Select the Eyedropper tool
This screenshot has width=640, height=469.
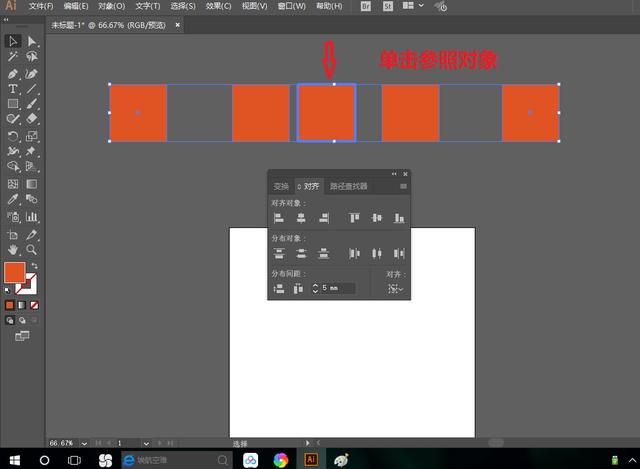point(13,199)
